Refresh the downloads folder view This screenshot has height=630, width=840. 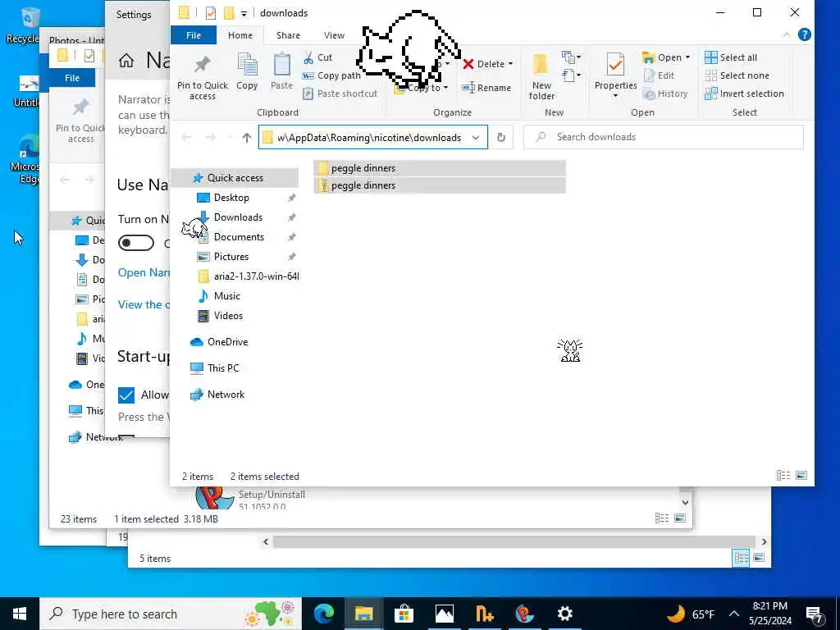point(501,137)
